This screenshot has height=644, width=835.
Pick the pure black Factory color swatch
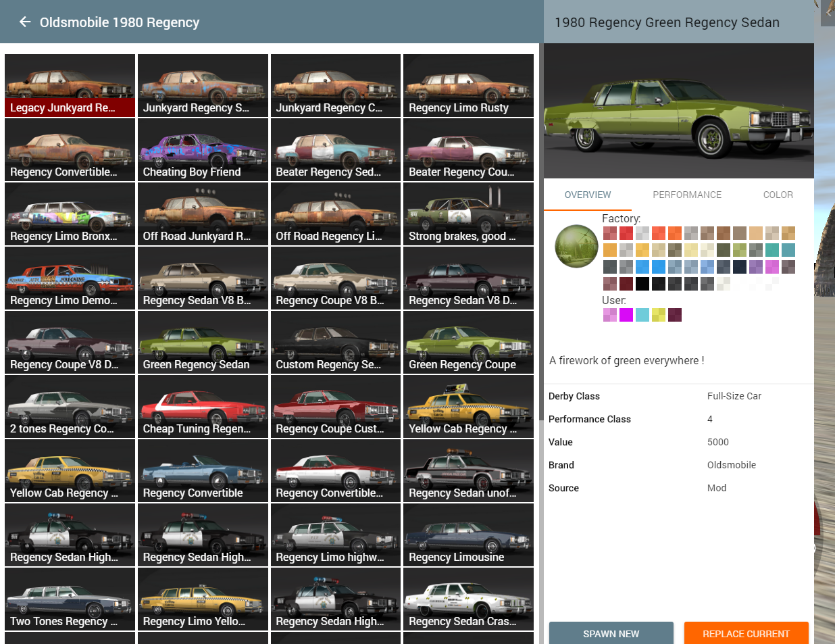[642, 284]
